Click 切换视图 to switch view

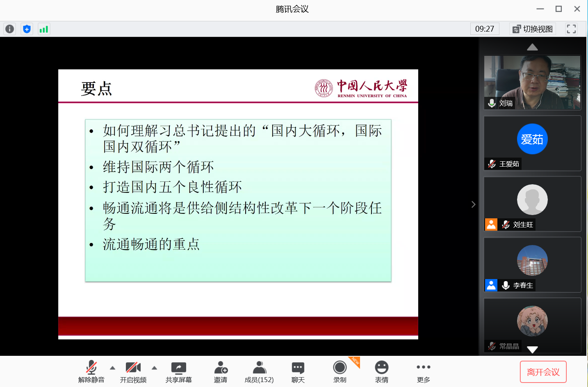point(533,29)
